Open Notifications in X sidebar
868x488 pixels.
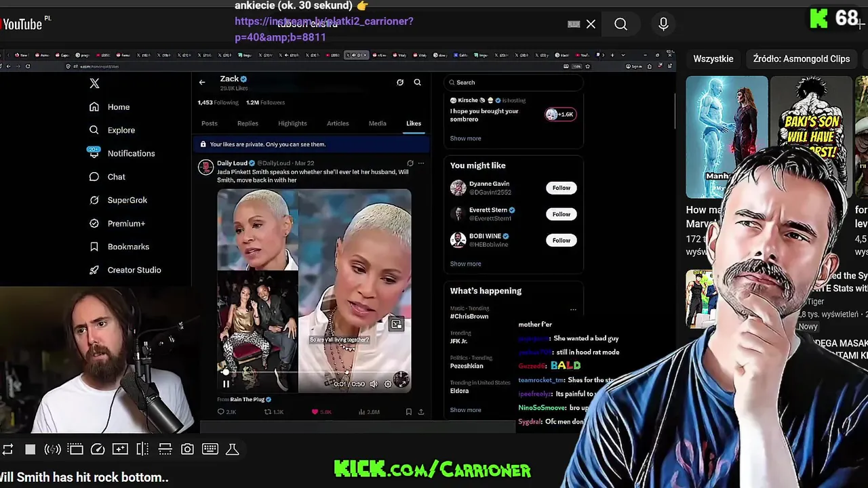pyautogui.click(x=121, y=153)
